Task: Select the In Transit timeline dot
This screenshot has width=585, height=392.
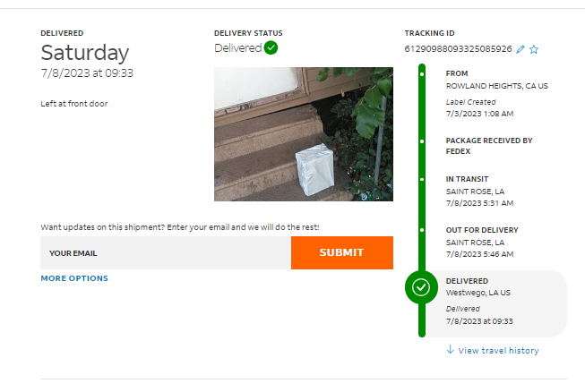Action: coord(422,179)
